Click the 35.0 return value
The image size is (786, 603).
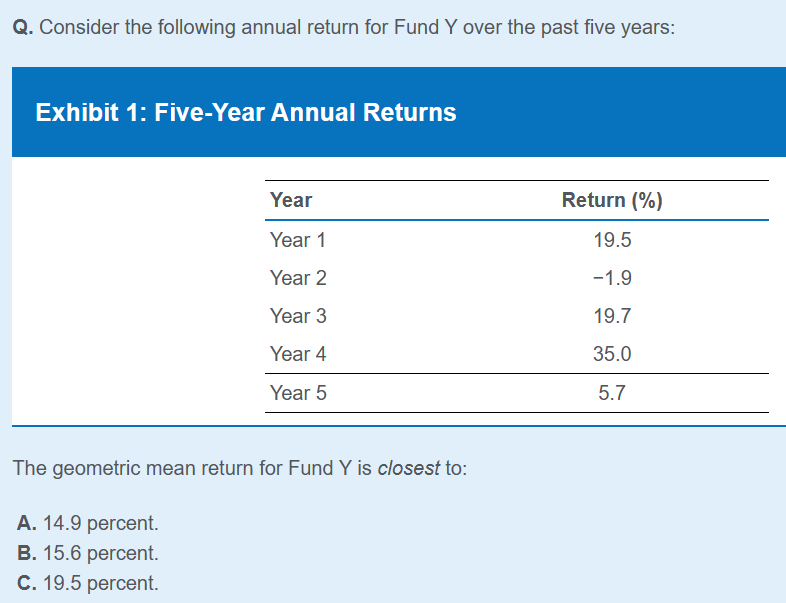point(612,354)
